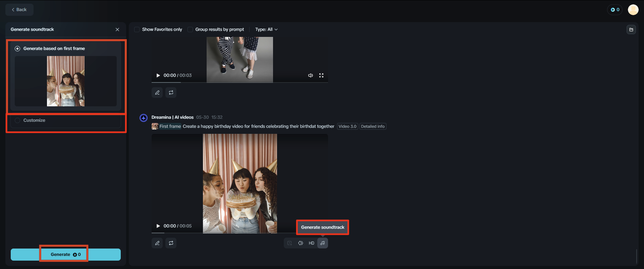Click the frame interpolation icon beside HD
The width and height of the screenshot is (644, 269).
301,243
